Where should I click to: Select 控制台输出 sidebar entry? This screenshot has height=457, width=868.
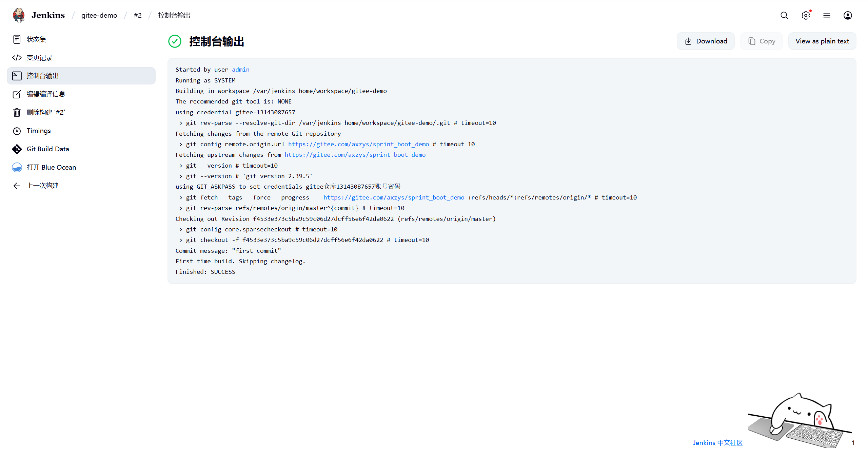tap(81, 76)
